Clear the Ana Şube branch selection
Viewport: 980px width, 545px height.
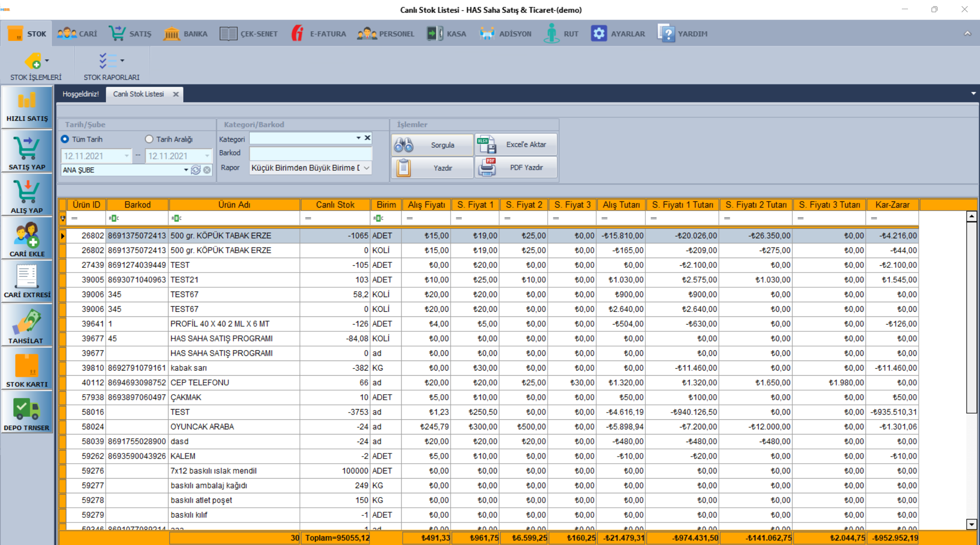[207, 170]
